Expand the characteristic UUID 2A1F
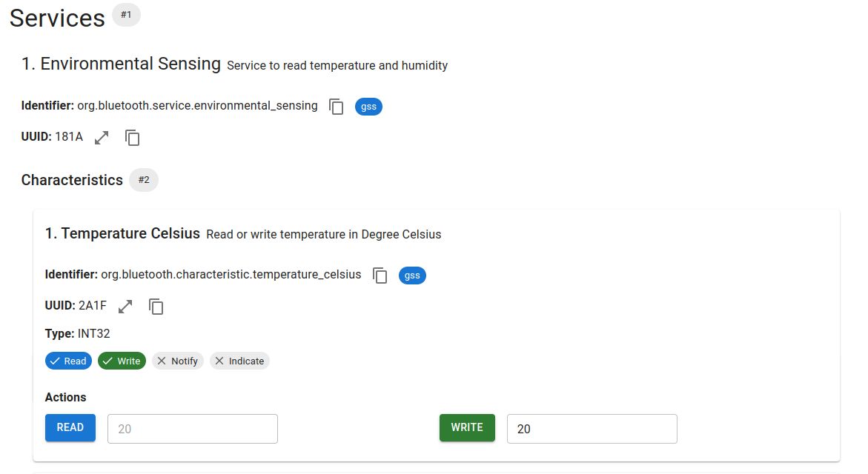Image resolution: width=868 pixels, height=474 pixels. tap(125, 307)
